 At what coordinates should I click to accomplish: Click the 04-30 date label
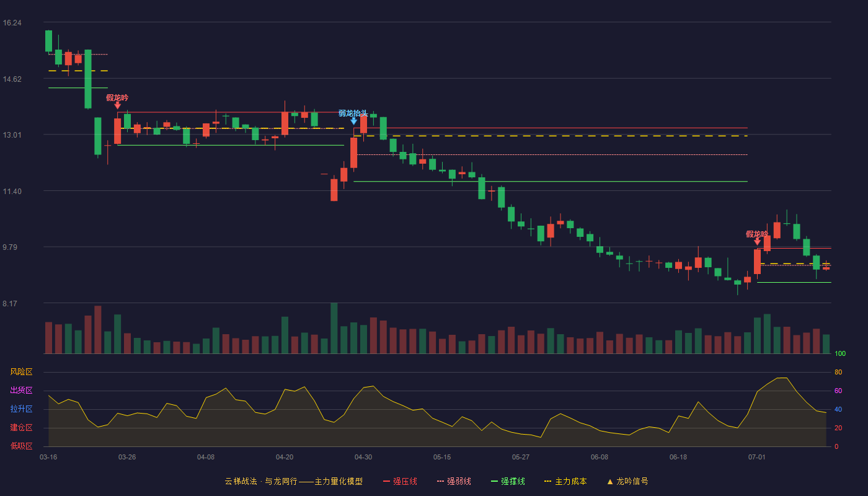point(363,457)
